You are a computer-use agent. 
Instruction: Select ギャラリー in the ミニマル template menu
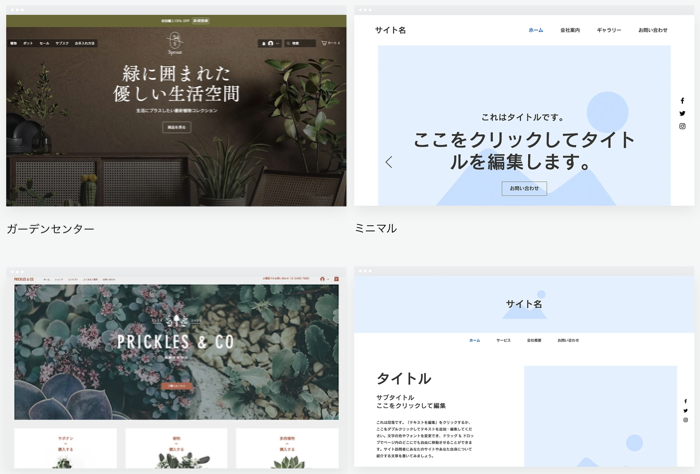point(609,30)
